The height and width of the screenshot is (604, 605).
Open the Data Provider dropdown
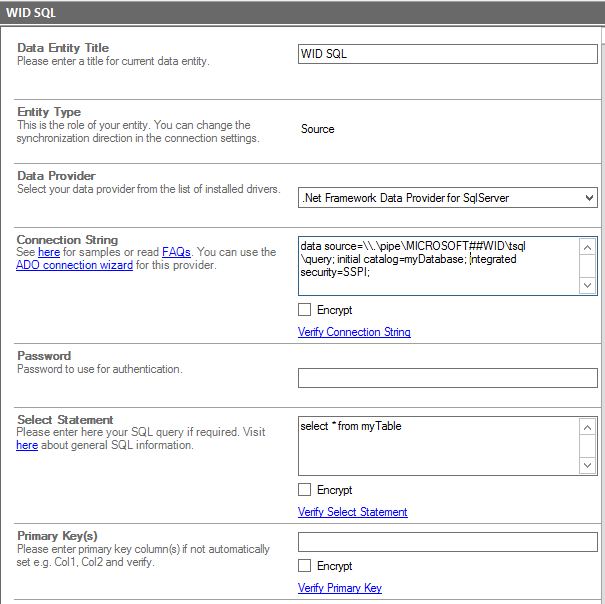(x=447, y=198)
